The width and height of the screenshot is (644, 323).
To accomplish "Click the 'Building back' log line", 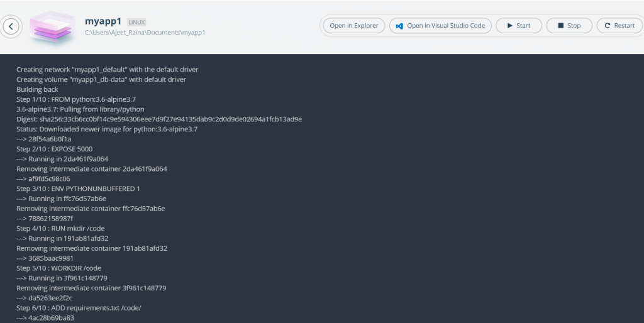I will click(37, 89).
